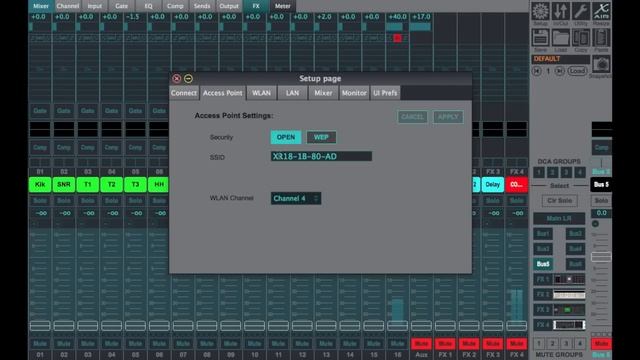640x360 pixels.
Task: Click the channel 16 fader handle
Action: [397, 326]
